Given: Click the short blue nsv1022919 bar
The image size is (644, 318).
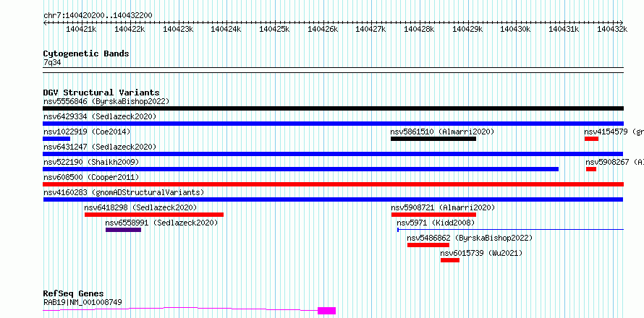Looking at the screenshot, I should coord(56,139).
